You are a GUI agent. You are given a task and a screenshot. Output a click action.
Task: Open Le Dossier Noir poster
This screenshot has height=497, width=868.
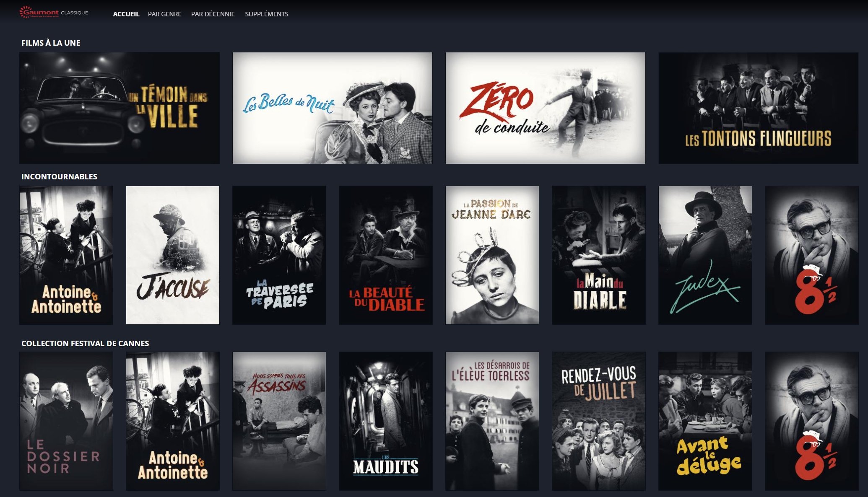pos(66,421)
